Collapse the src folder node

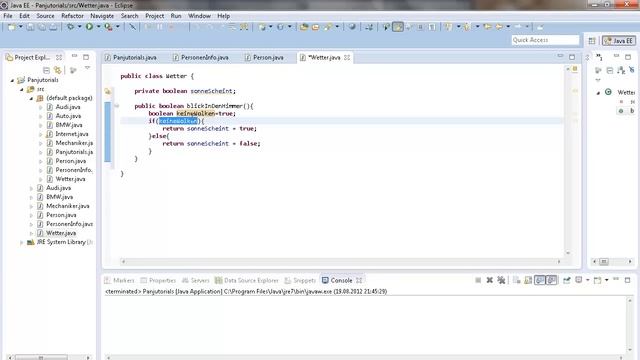22,89
